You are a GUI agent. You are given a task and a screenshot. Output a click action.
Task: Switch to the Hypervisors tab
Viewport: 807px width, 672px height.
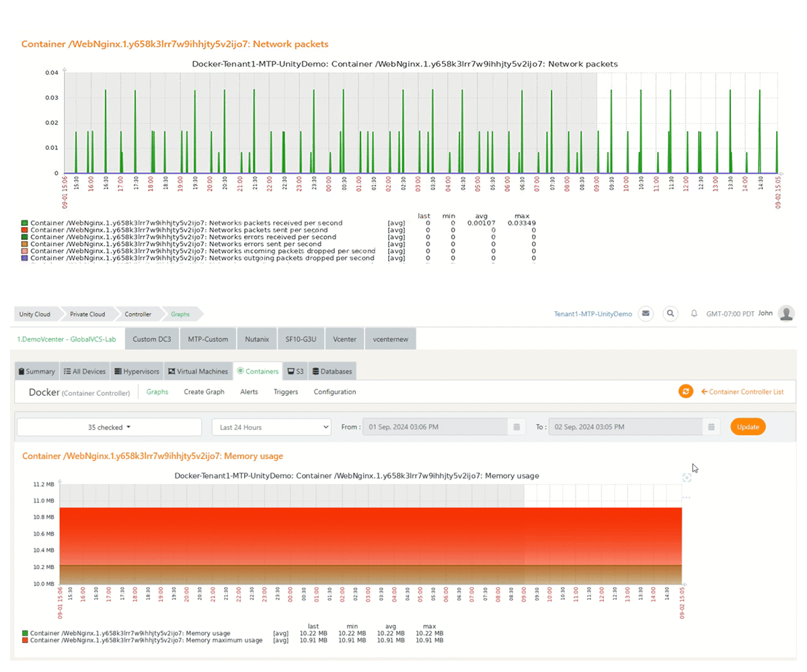click(x=137, y=371)
